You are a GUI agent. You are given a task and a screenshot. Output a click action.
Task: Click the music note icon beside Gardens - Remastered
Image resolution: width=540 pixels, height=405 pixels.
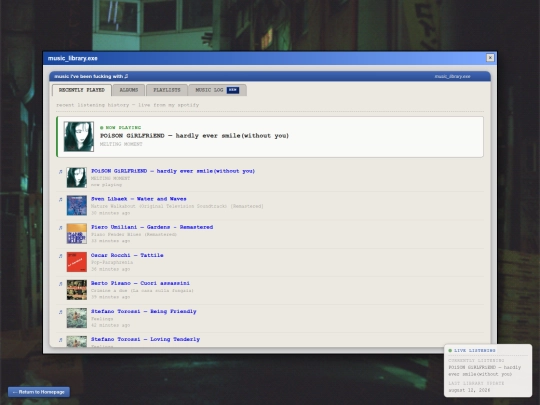tap(60, 228)
